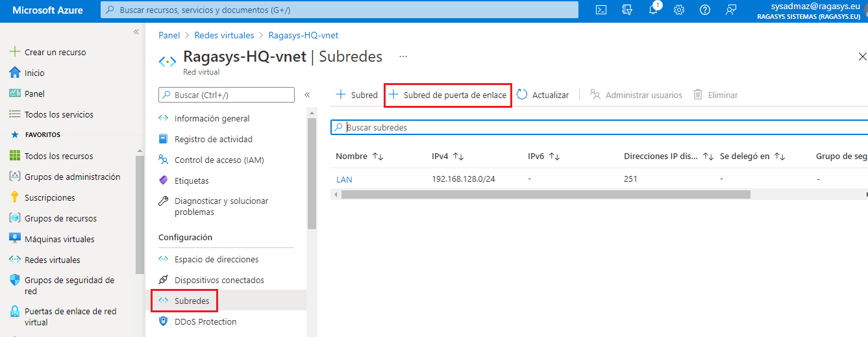Click the Buscar (Ctrl+/) menu search field
The width and height of the screenshot is (868, 337).
tap(227, 95)
